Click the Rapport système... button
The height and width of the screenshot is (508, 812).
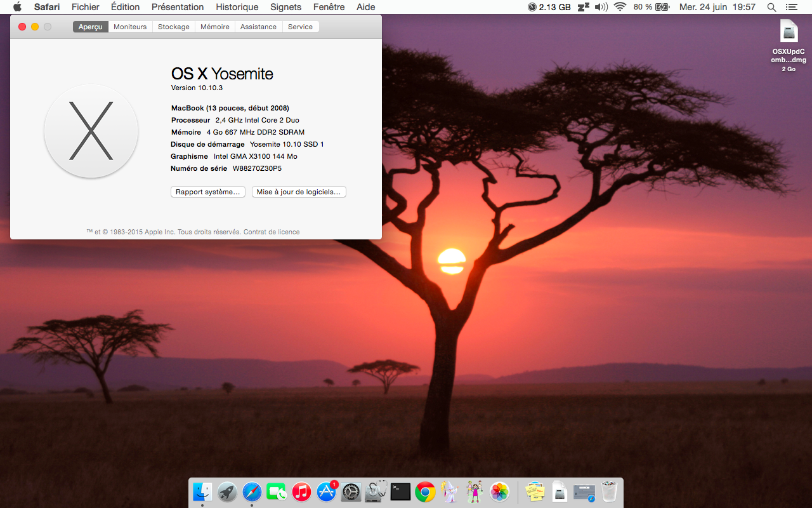[x=208, y=192]
